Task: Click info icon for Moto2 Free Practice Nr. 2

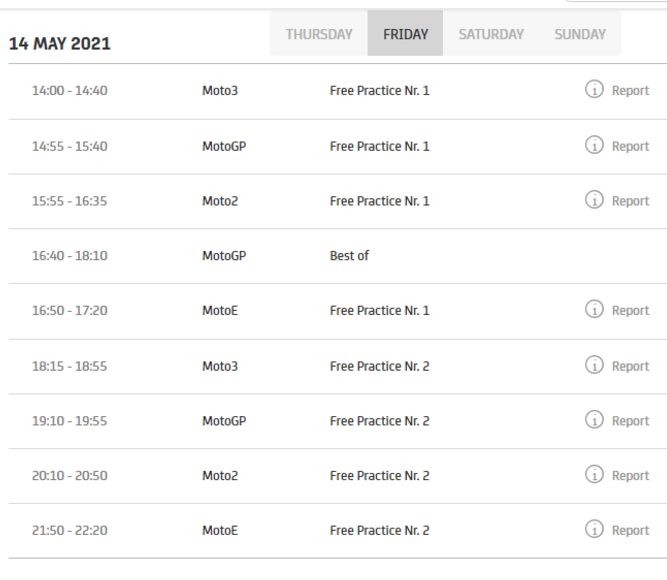Action: [x=594, y=476]
